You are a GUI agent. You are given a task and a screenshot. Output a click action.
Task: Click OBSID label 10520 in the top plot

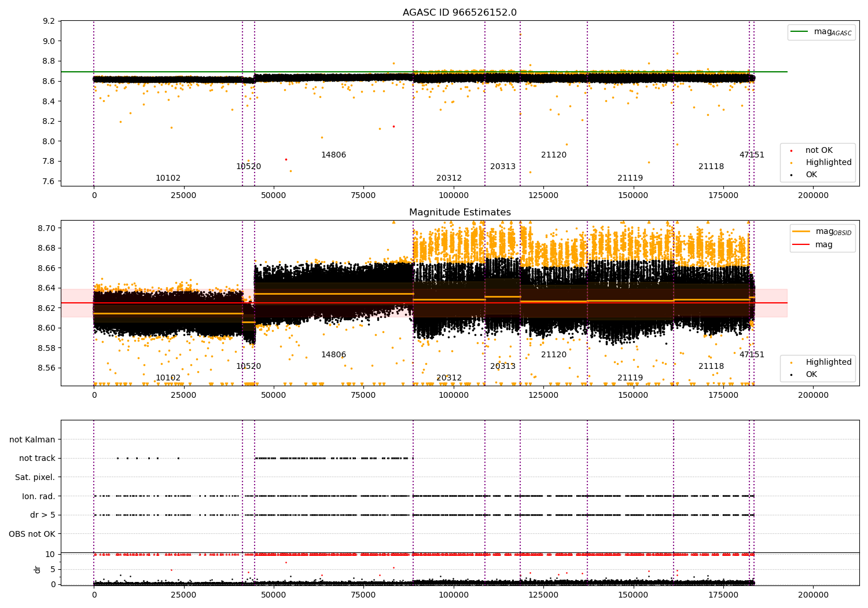click(x=248, y=167)
